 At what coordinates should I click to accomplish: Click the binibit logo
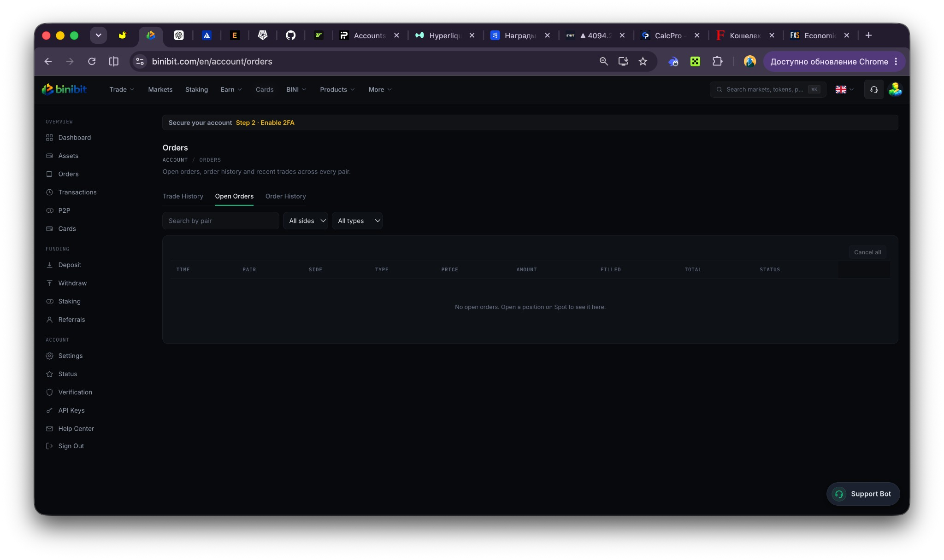(x=64, y=89)
